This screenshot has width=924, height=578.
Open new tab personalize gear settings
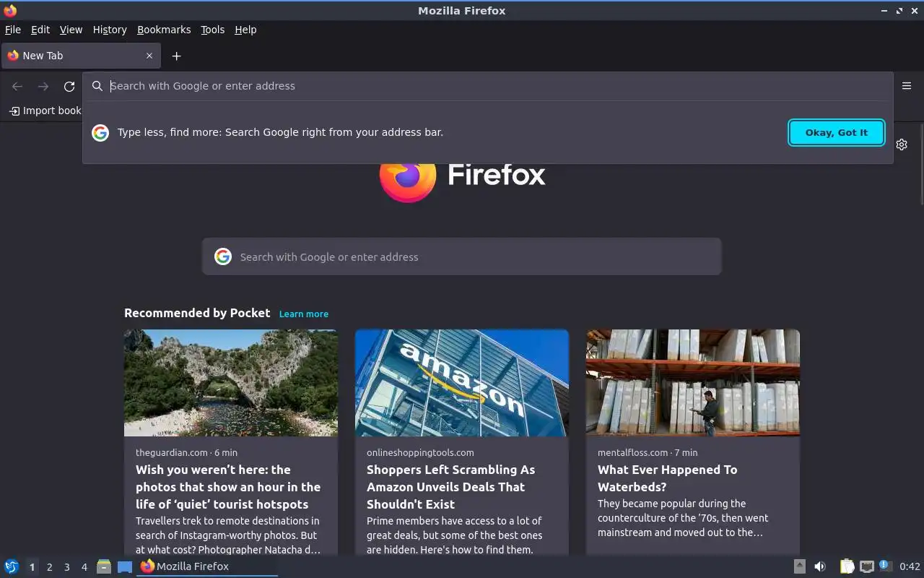[902, 144]
